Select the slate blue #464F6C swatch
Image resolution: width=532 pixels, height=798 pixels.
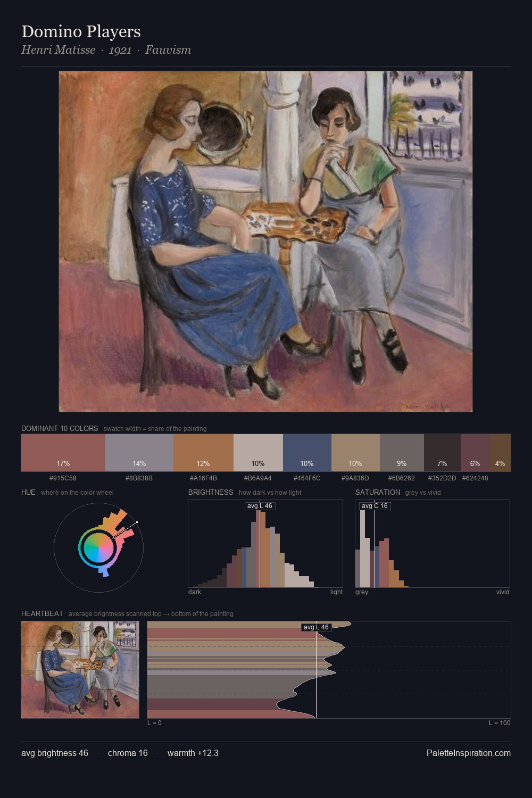coord(307,453)
